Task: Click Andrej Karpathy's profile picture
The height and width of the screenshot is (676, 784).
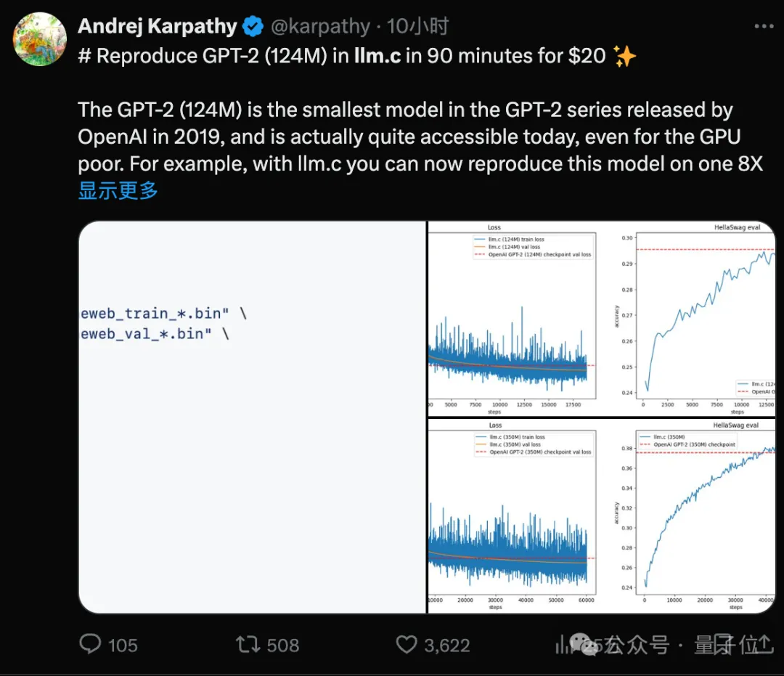Action: [x=40, y=40]
